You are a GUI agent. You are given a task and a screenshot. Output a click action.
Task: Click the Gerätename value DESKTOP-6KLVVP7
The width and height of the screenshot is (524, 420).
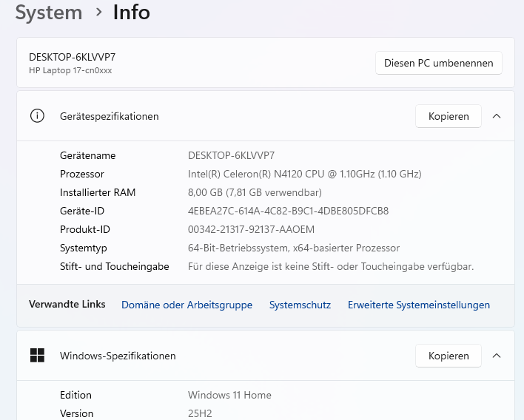(231, 155)
